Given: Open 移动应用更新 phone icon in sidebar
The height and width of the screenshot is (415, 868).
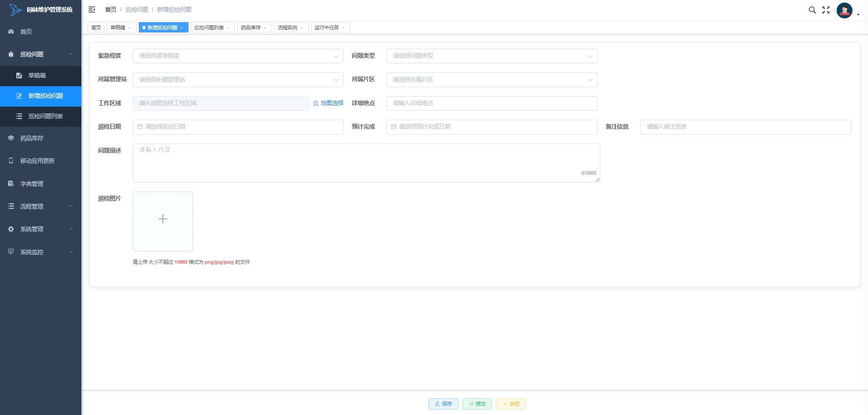Looking at the screenshot, I should (11, 161).
